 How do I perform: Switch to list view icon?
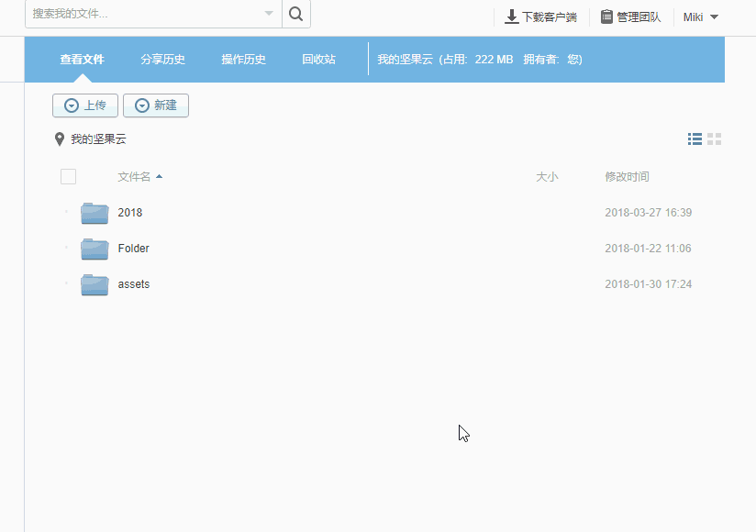tap(695, 139)
